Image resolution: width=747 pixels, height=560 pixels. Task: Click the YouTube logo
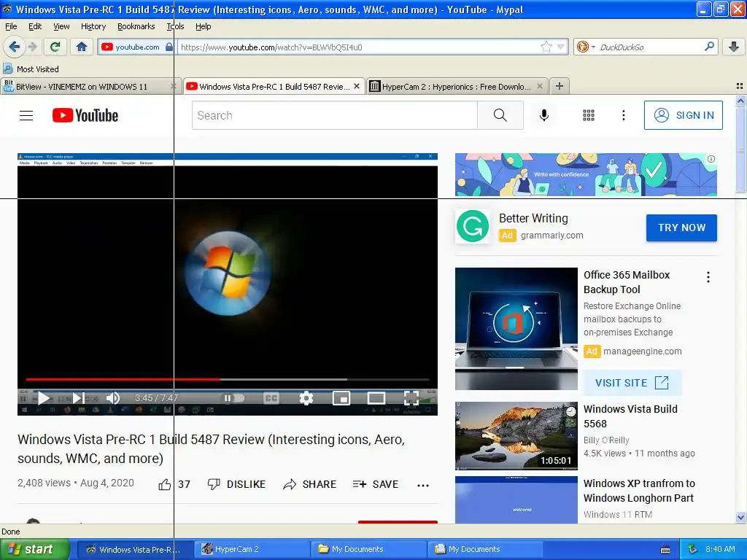[85, 115]
